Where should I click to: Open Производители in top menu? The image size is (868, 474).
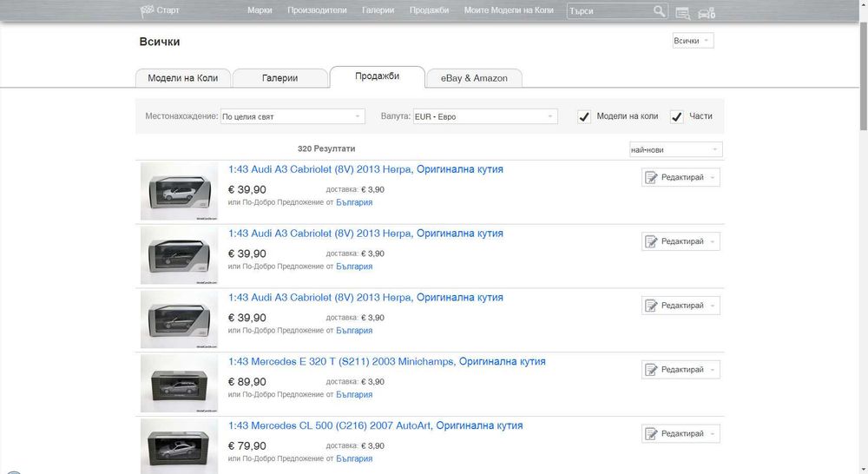(x=317, y=10)
